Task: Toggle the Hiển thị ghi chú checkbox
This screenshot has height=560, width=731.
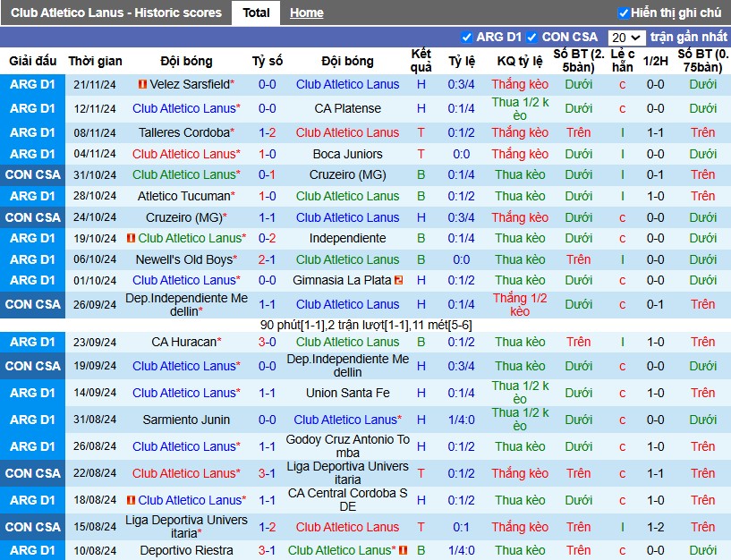Action: pos(624,13)
